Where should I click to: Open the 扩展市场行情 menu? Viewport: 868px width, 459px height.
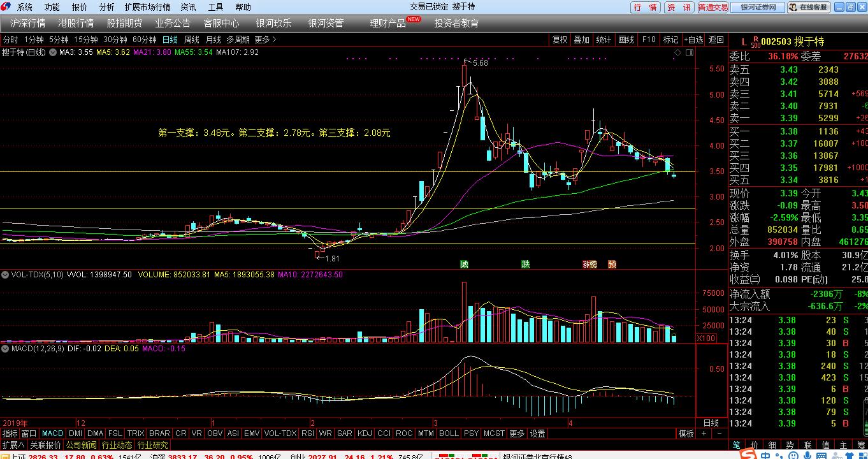(147, 7)
